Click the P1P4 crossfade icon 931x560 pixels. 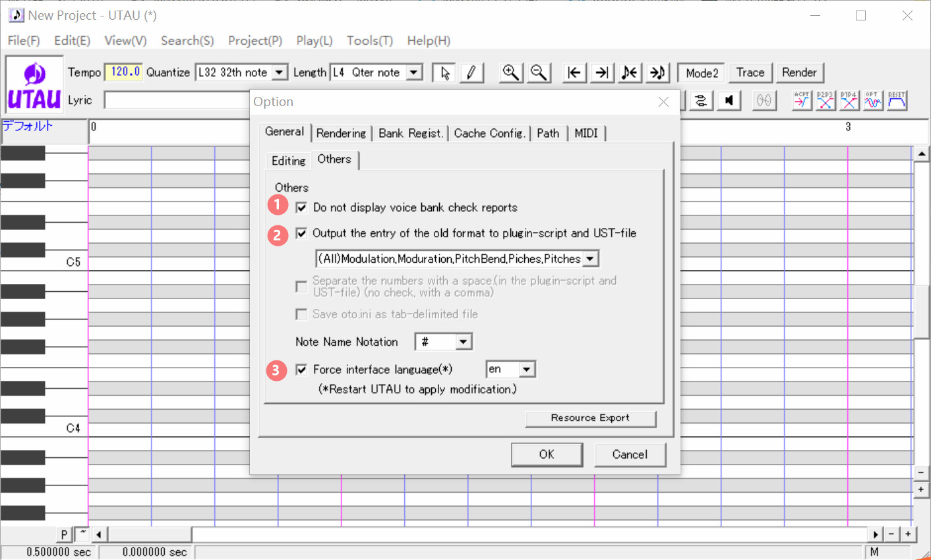(849, 100)
